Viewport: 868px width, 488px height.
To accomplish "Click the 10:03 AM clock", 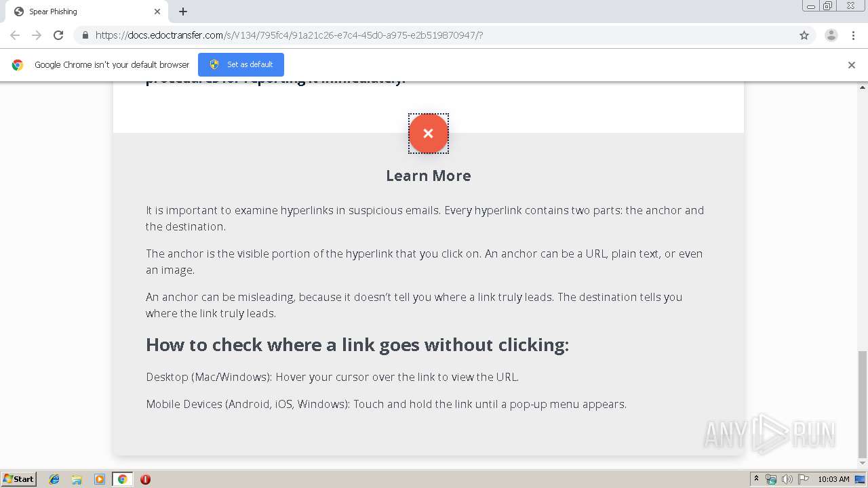I will click(x=833, y=479).
